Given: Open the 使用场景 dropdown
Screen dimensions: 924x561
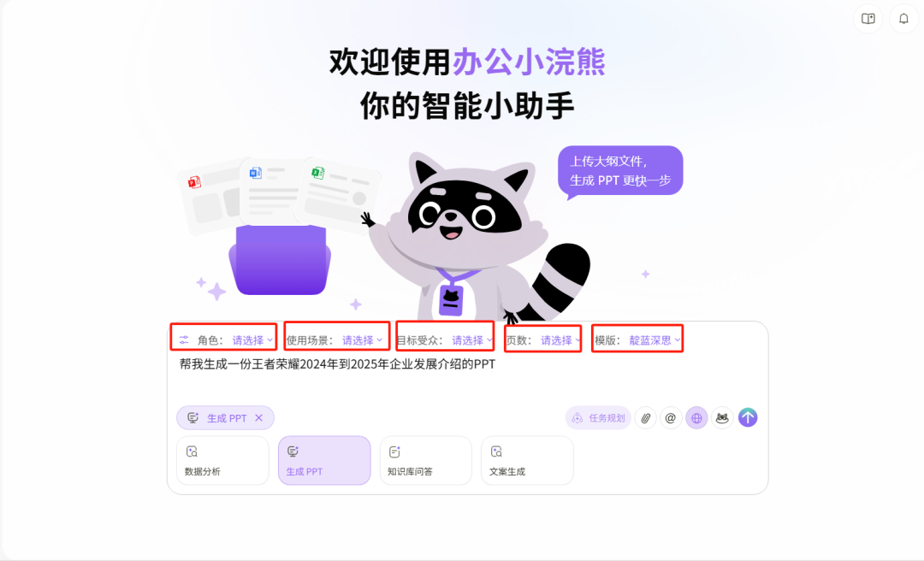Looking at the screenshot, I should (363, 340).
